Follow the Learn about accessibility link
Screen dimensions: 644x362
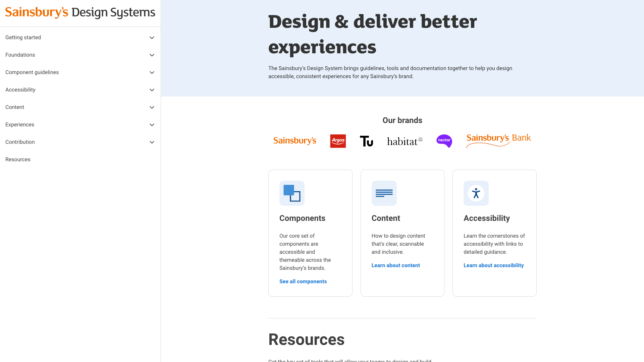point(493,265)
